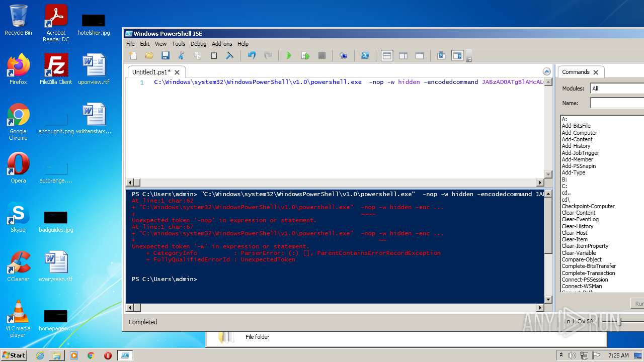
Task: Show script pane maximized layout
Action: [419, 56]
